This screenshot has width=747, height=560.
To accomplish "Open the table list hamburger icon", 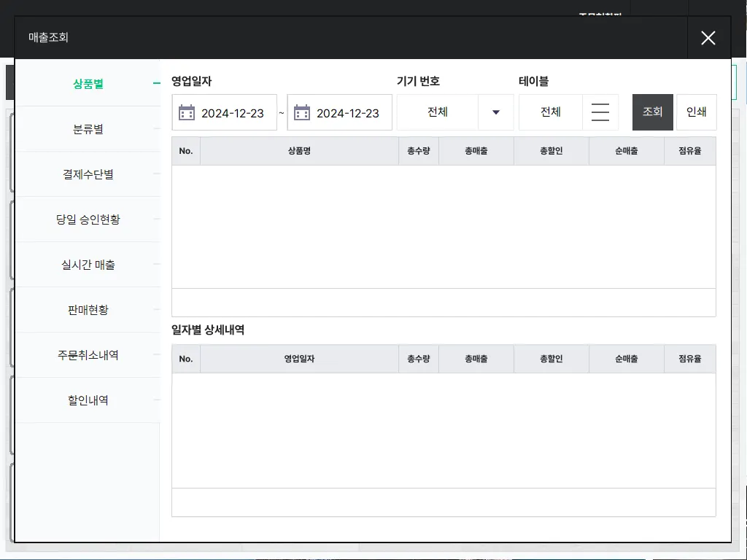I will [x=600, y=112].
